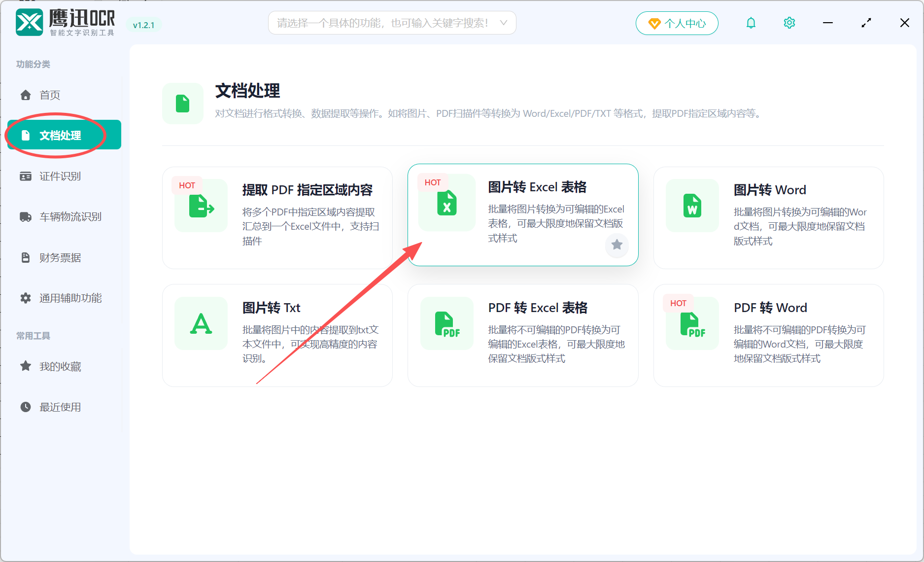Open 图片转 Txt title
This screenshot has height=562, width=924.
click(x=271, y=308)
